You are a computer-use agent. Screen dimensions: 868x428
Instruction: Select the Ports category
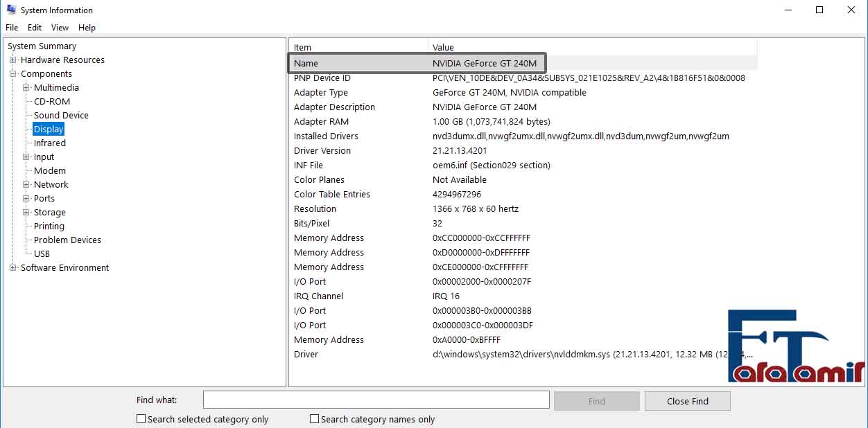pos(44,199)
